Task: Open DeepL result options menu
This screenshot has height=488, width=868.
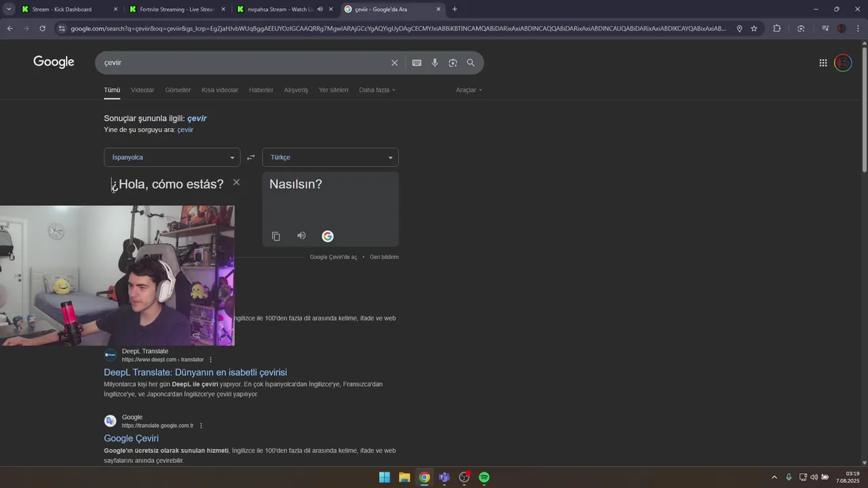Action: (210, 360)
